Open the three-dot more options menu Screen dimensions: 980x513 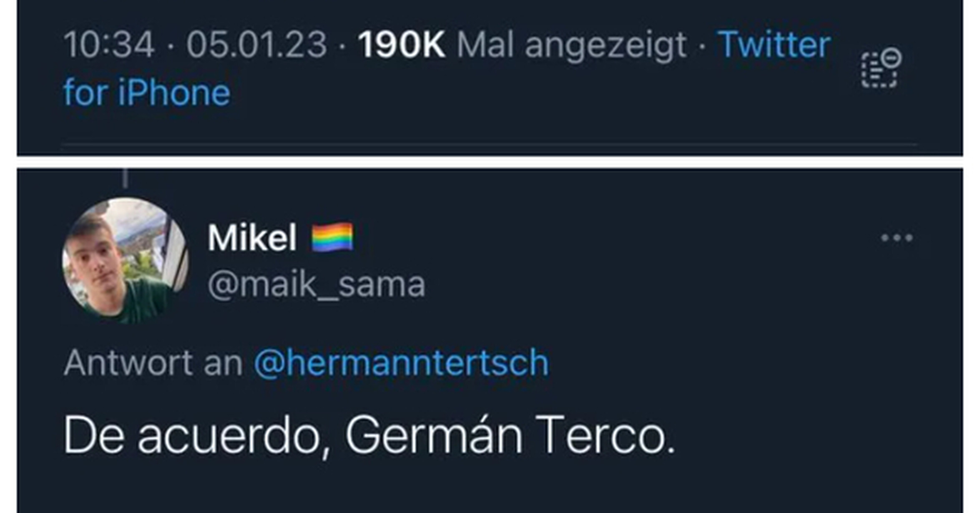[897, 238]
